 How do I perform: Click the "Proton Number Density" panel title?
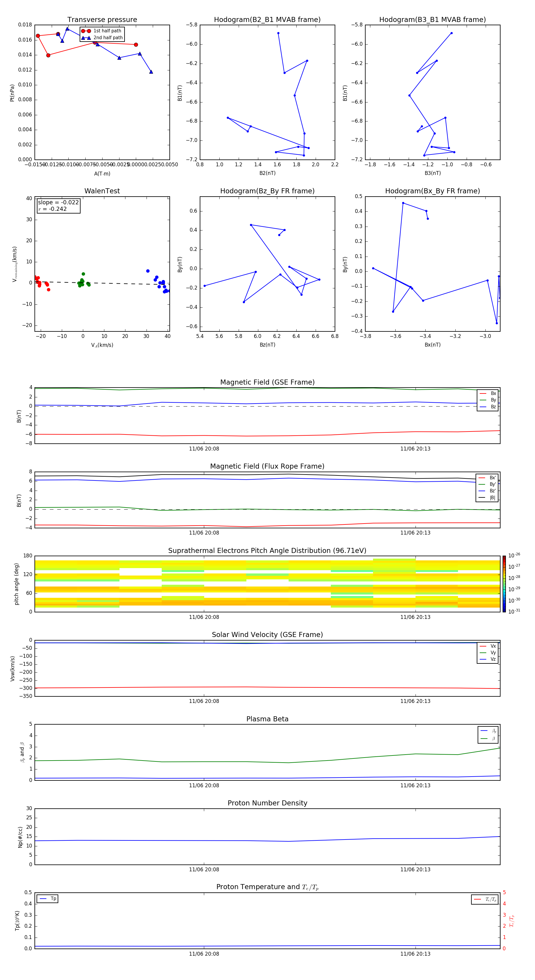267,803
